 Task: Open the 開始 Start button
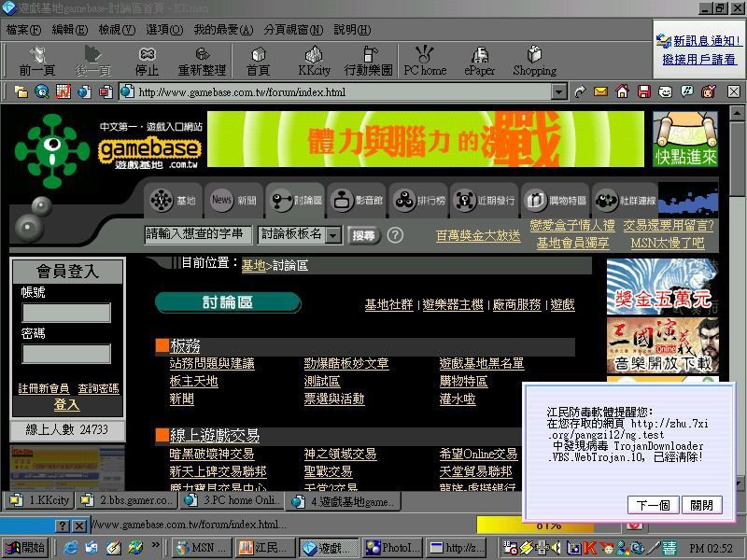pyautogui.click(x=25, y=548)
